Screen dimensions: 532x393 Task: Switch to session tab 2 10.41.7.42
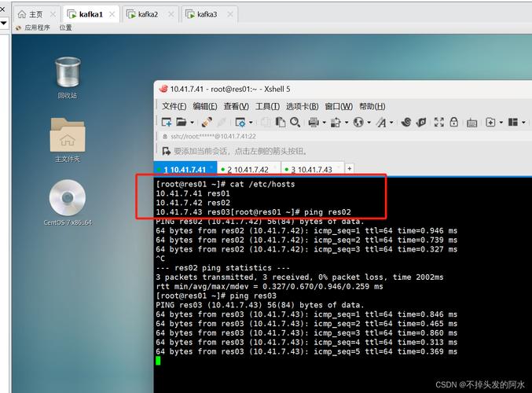[x=248, y=169]
